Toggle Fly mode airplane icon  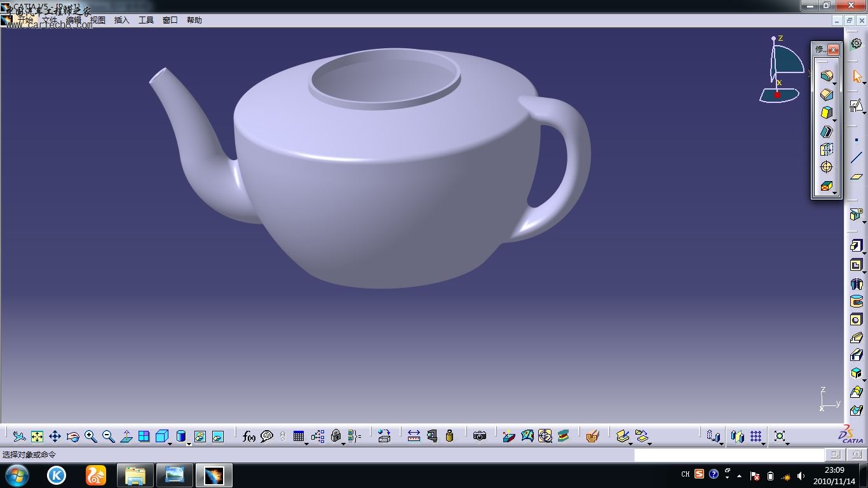(19, 436)
